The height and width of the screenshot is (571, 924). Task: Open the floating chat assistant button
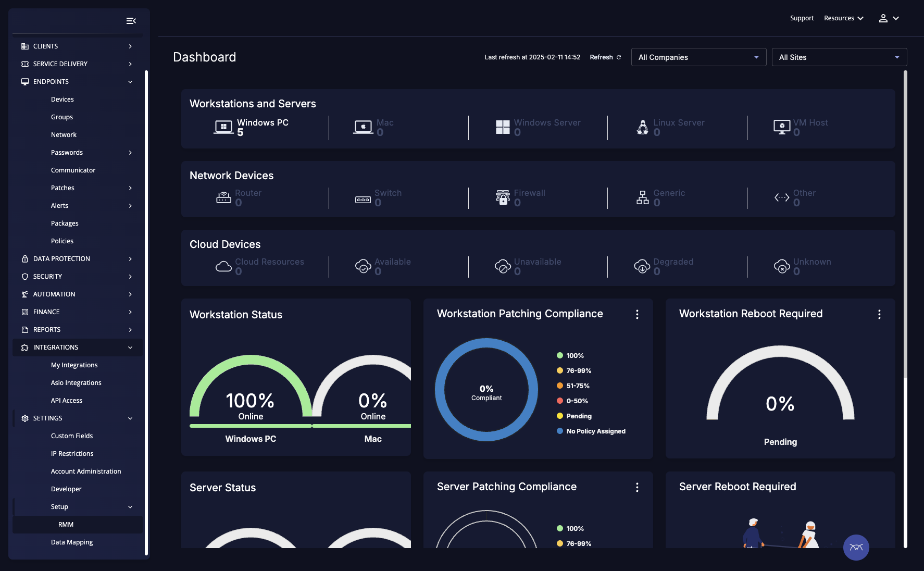coord(856,548)
